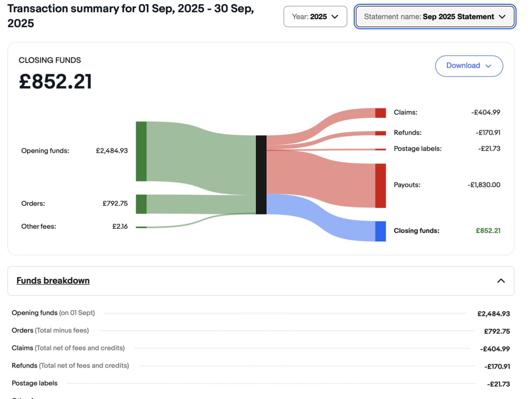Viewport: 532px width, 399px height.
Task: Open the Year 2025 dropdown
Action: click(x=315, y=16)
